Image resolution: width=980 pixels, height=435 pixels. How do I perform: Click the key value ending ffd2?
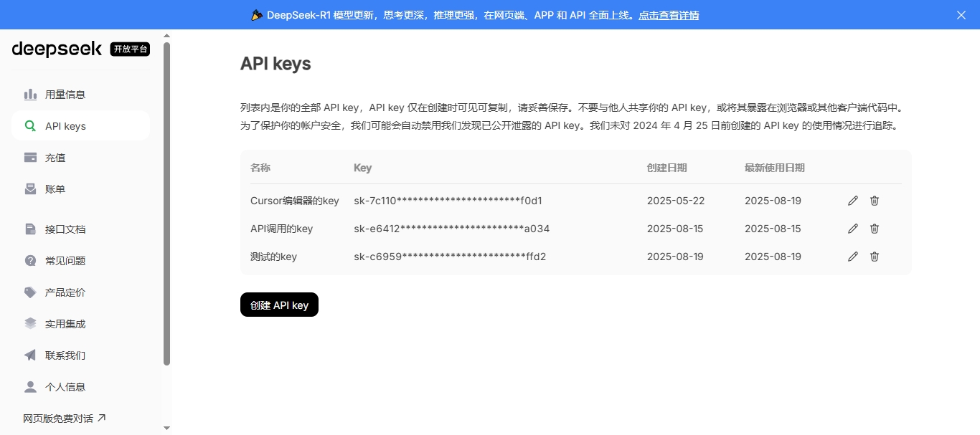(x=450, y=257)
